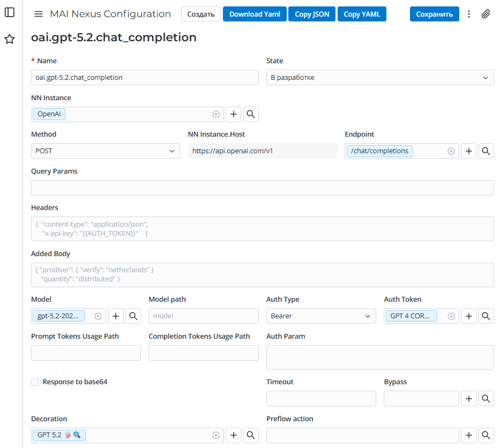Open the Auth Type Bearer dropdown

(x=321, y=316)
